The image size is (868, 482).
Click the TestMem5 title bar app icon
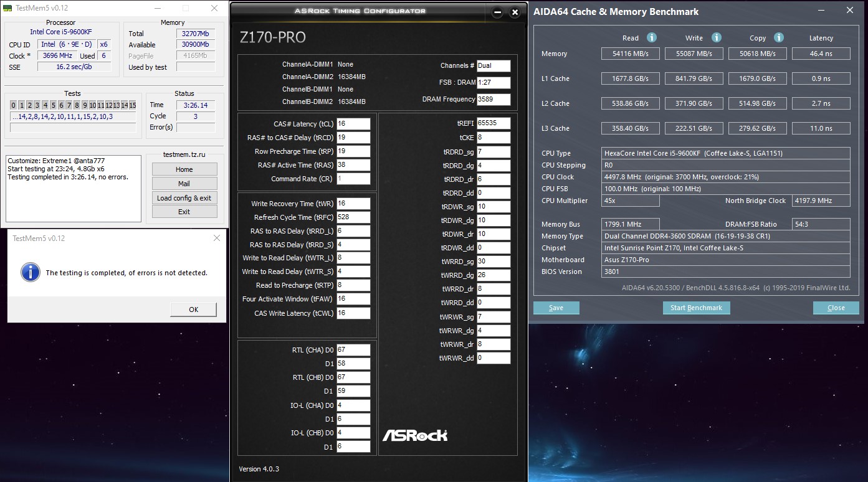(x=7, y=9)
